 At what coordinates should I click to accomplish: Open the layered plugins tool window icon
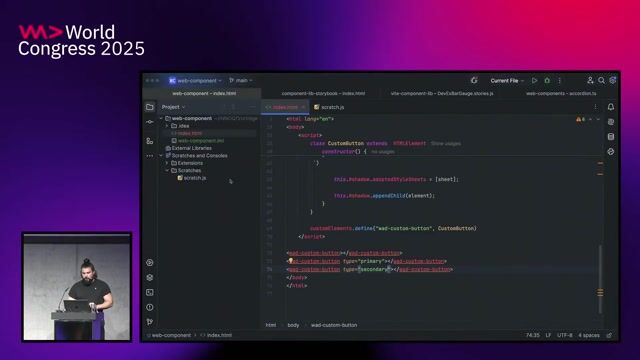click(150, 278)
